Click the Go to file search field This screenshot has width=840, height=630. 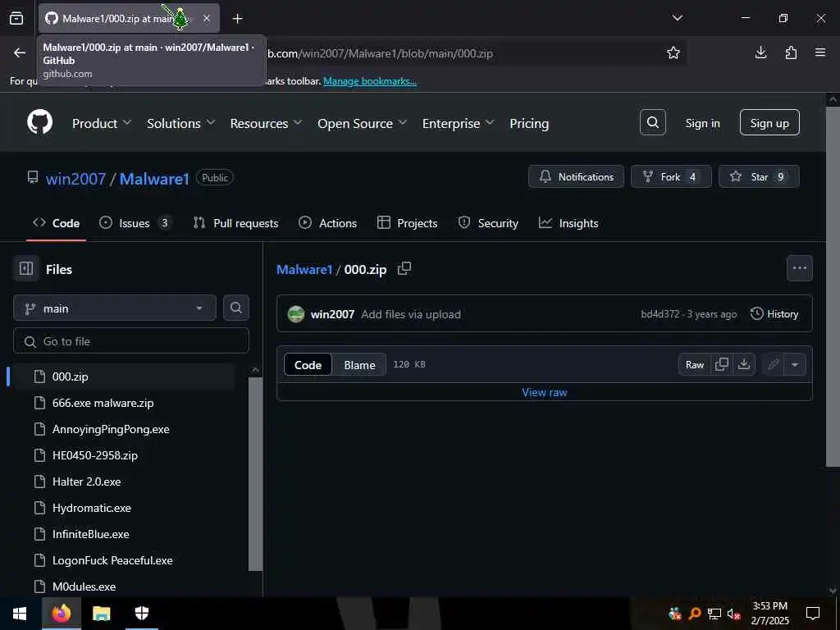[131, 340]
